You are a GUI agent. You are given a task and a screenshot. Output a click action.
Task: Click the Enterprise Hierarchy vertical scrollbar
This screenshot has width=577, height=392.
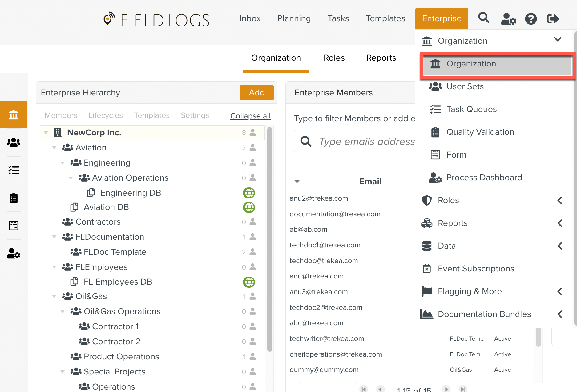point(270,240)
